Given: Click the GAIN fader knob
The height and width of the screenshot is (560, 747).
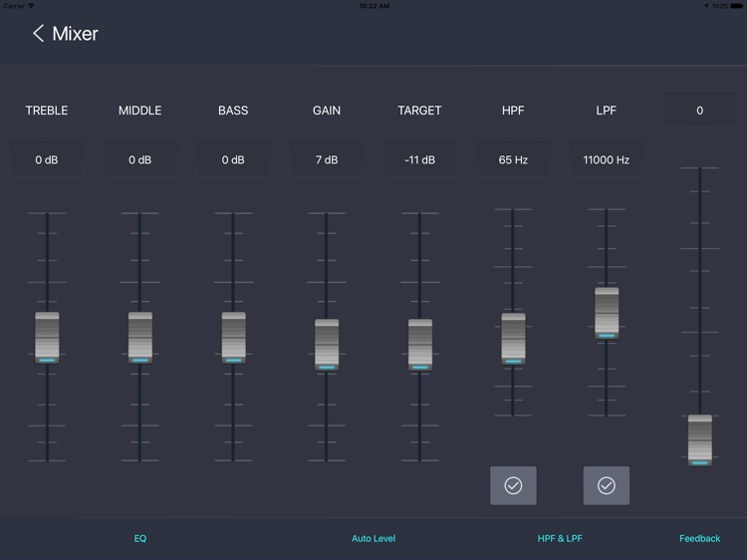Looking at the screenshot, I should coord(327,345).
